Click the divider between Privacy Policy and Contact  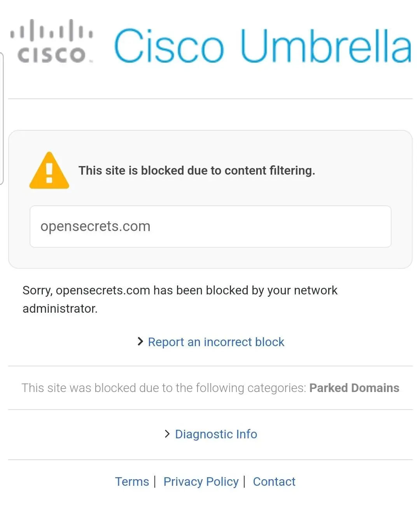[245, 481]
